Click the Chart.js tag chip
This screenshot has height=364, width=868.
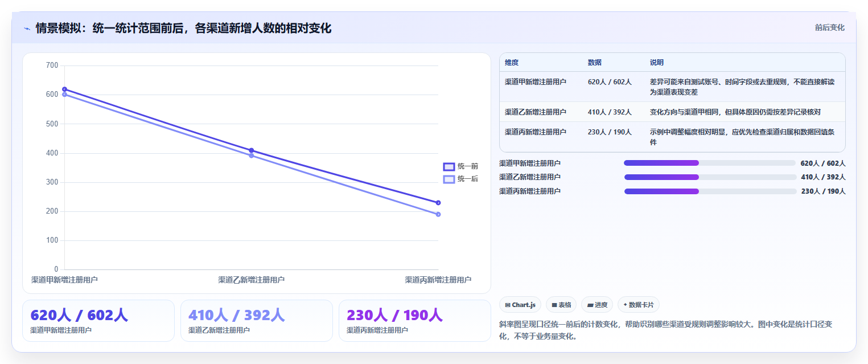[520, 305]
